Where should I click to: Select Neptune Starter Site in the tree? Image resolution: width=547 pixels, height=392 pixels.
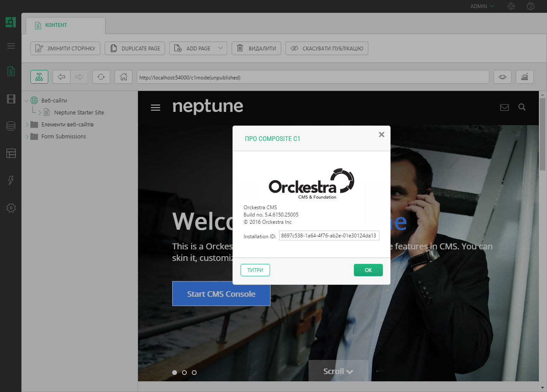coord(79,113)
